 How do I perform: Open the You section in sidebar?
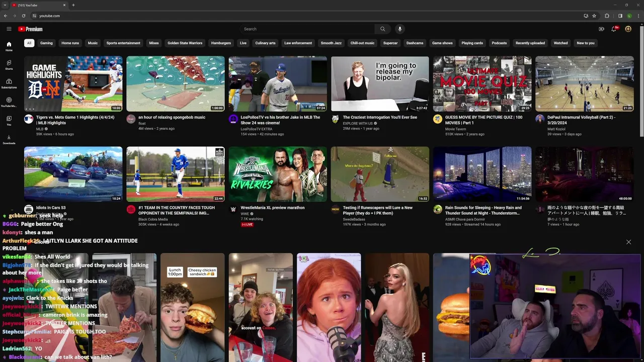(x=9, y=121)
